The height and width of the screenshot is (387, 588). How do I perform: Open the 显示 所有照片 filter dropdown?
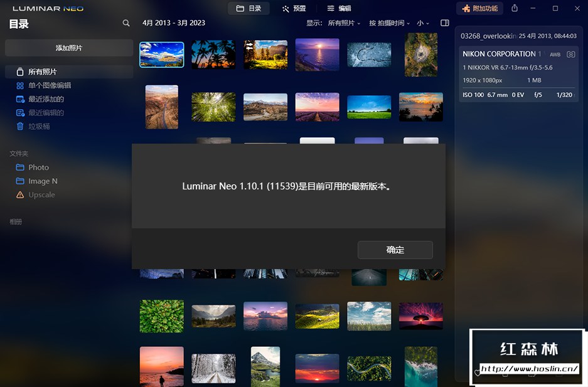click(333, 23)
